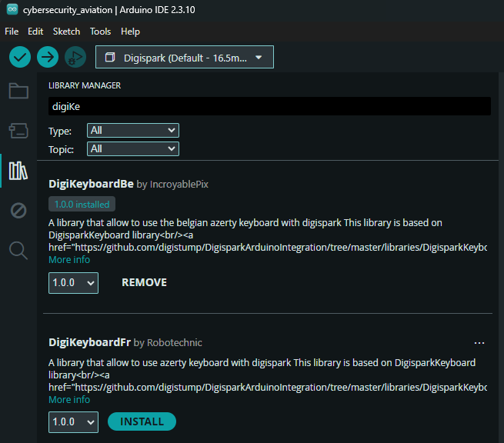This screenshot has width=504, height=443.
Task: Open the Tools menu
Action: (100, 32)
